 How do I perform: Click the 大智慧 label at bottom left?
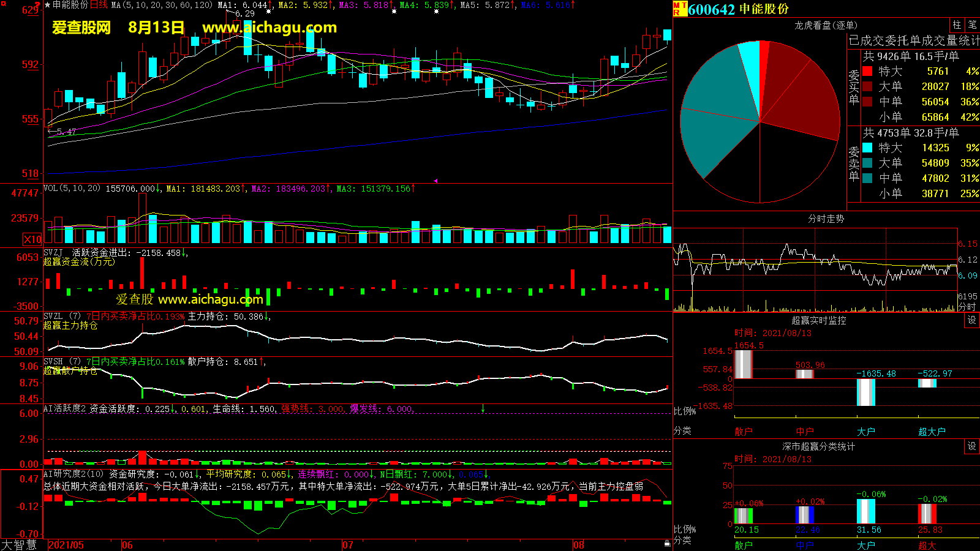19,544
